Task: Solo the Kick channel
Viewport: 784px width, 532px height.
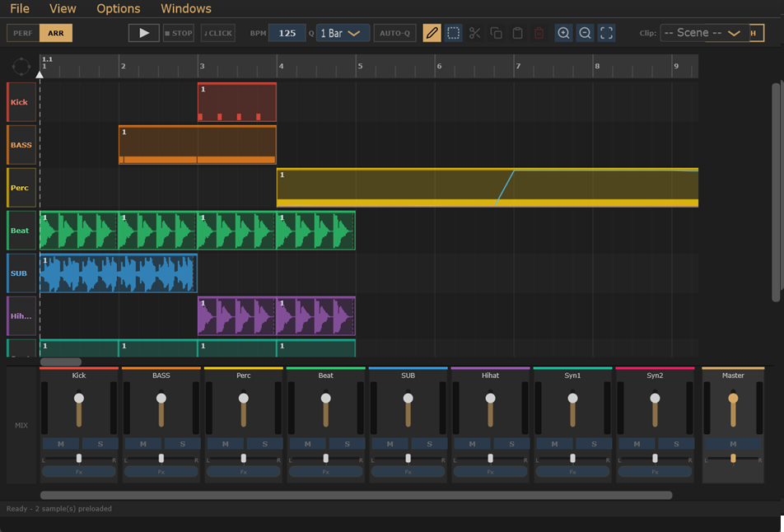Action: tap(100, 444)
